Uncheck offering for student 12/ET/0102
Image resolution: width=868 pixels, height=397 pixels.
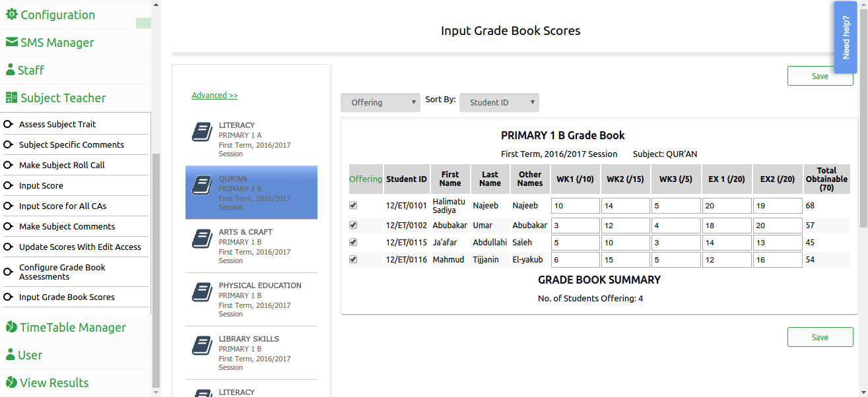tap(353, 225)
